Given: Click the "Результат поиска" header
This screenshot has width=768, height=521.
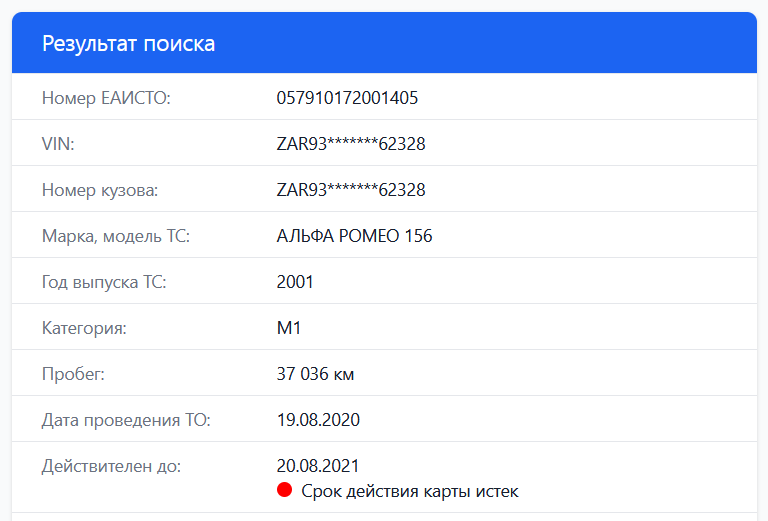Looking at the screenshot, I should point(128,44).
